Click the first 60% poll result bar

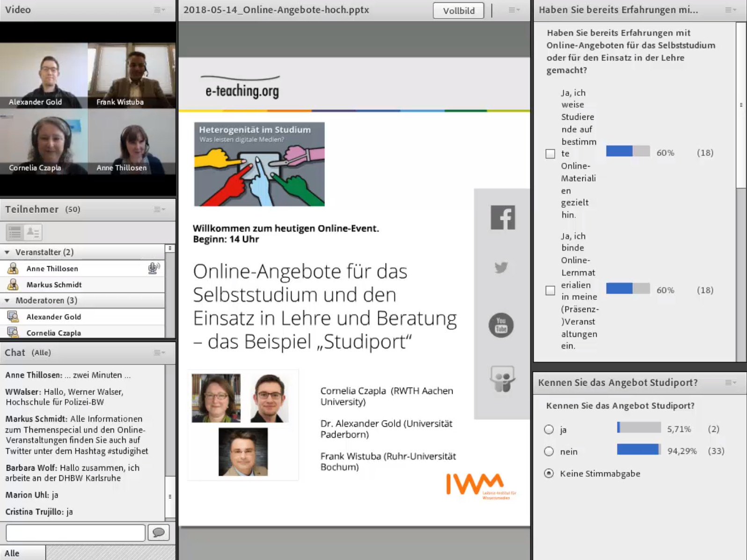click(628, 151)
